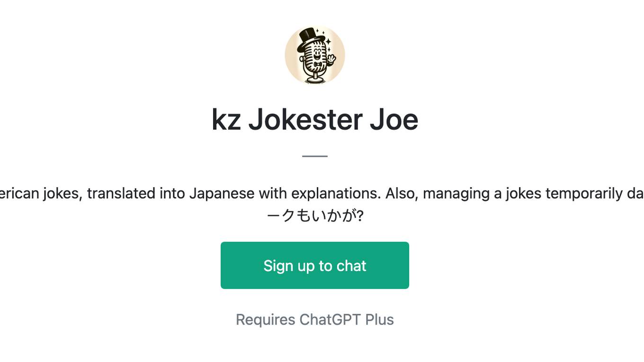This screenshot has height=362, width=644.
Task: Click the 'translated into Japanese' description text
Action: click(171, 193)
